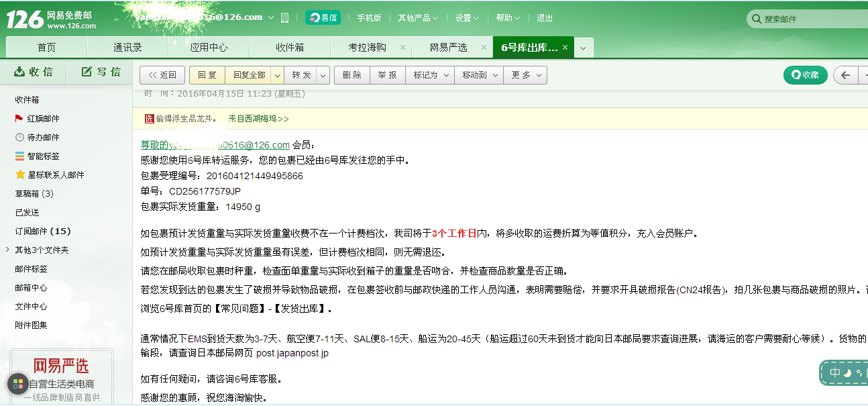Viewport: 868px width, 406px height.
Task: Open the 易信 messenger button
Action: point(323,18)
